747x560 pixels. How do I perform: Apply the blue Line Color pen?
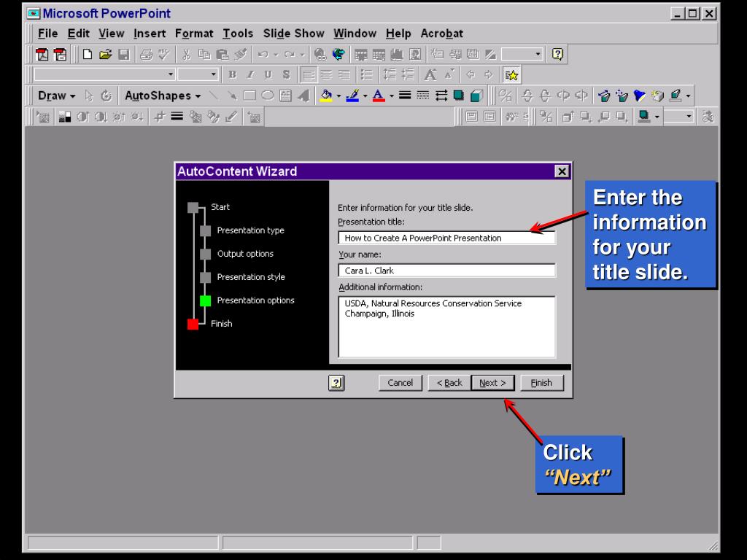point(352,96)
